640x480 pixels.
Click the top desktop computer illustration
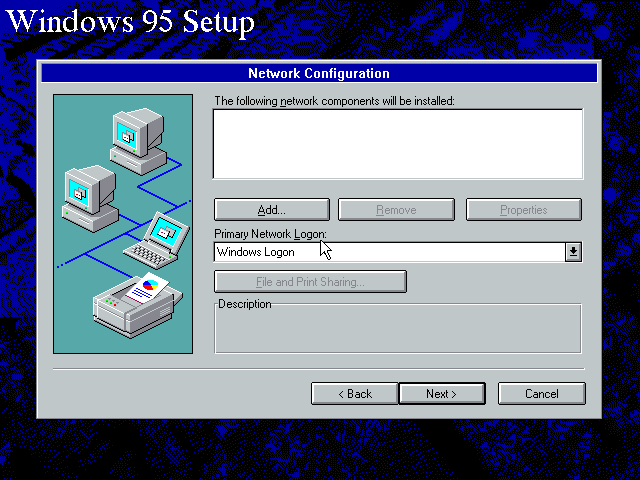(x=138, y=141)
